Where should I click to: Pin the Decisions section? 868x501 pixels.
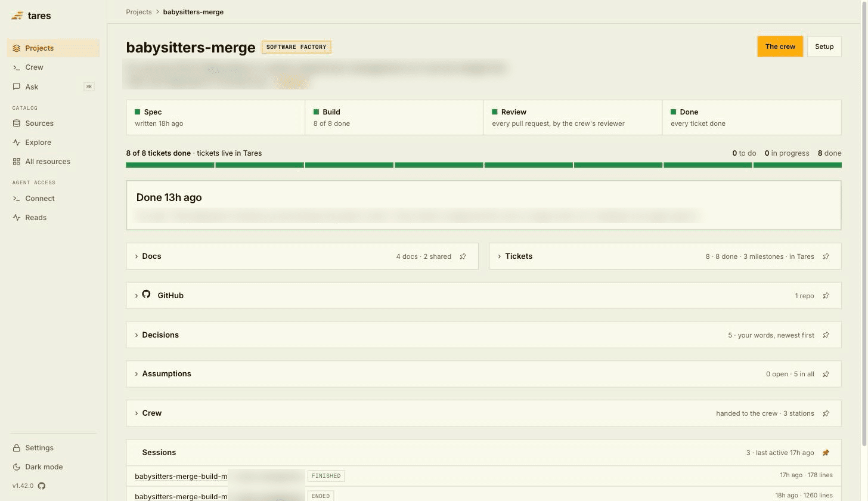pos(826,335)
